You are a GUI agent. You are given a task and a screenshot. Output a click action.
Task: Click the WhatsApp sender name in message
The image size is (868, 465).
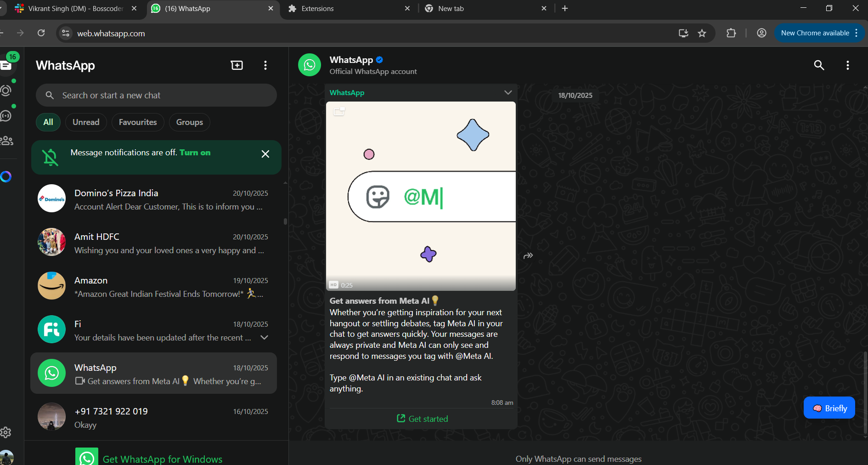click(x=347, y=93)
